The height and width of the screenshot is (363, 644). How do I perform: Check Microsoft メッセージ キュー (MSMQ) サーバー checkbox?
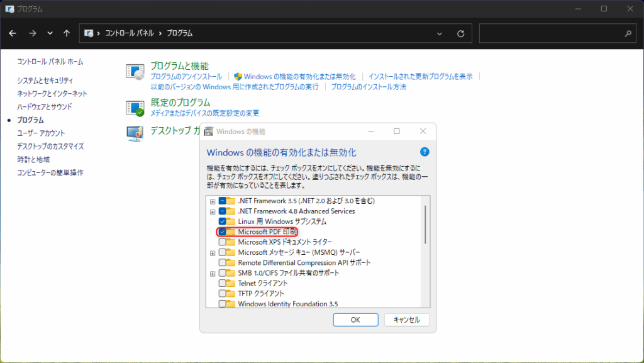tap(222, 252)
